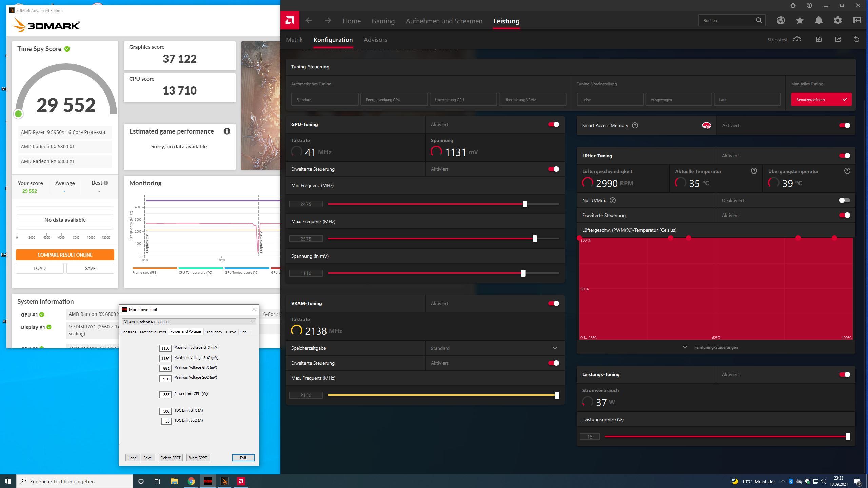Open 3DMark from the taskbar

point(224,481)
